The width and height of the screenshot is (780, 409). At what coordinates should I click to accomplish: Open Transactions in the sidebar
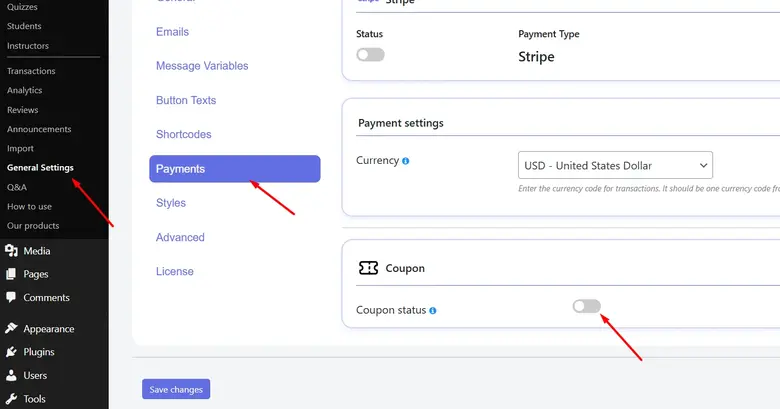tap(31, 71)
